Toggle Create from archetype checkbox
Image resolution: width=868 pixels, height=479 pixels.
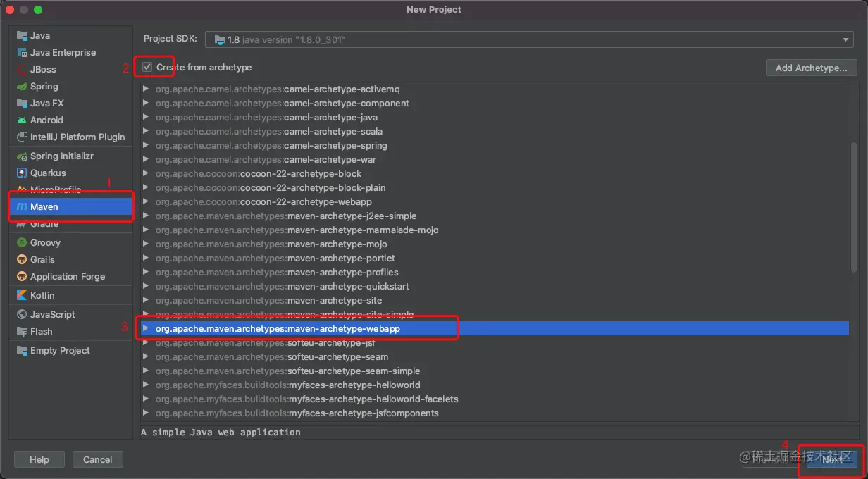(x=147, y=67)
